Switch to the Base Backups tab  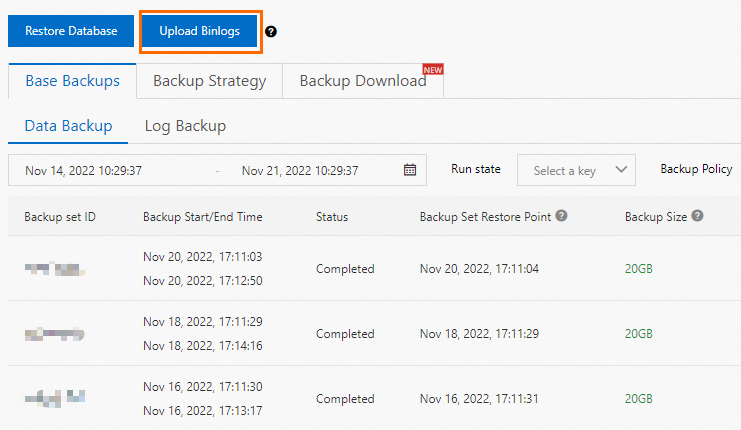coord(72,81)
